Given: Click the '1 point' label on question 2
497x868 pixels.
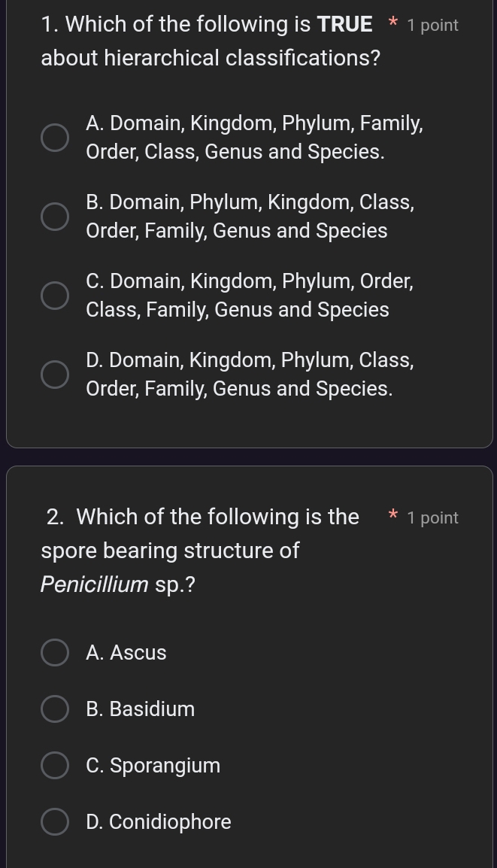Looking at the screenshot, I should click(432, 517).
